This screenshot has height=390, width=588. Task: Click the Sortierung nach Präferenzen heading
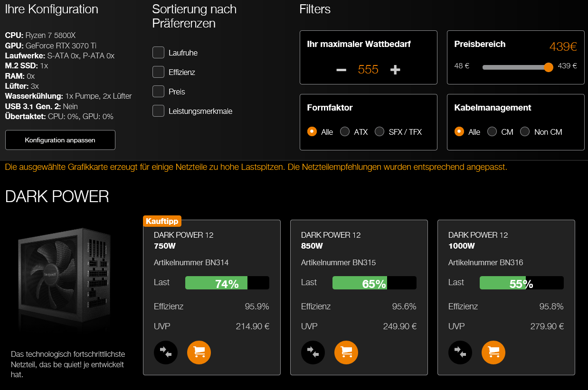tap(194, 16)
